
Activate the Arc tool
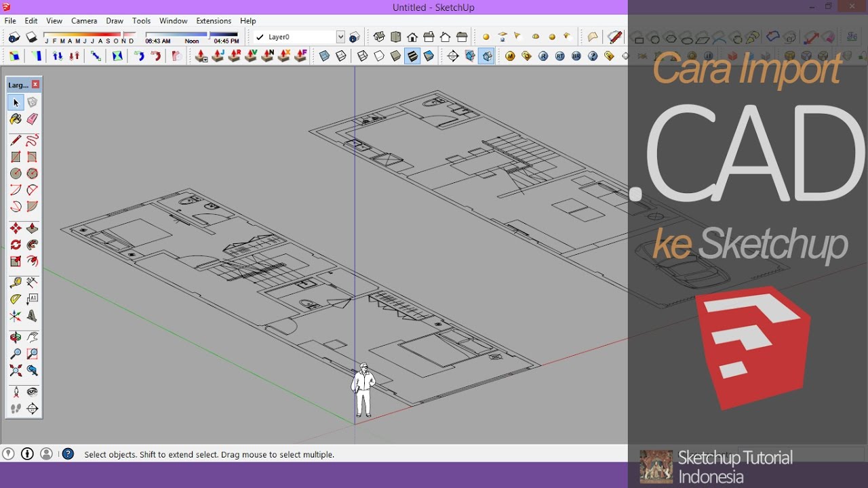[x=16, y=190]
